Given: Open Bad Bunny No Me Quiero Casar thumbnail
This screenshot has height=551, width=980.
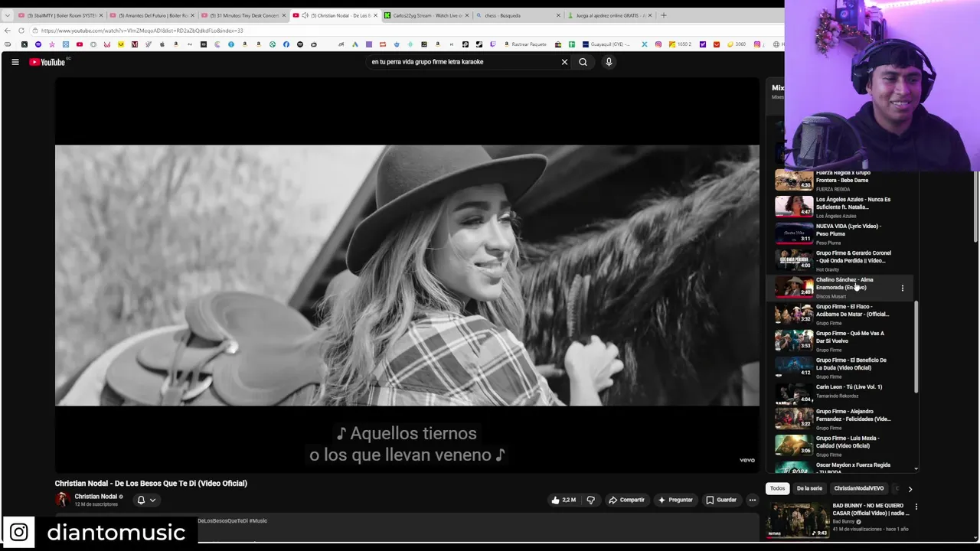Looking at the screenshot, I should (797, 520).
